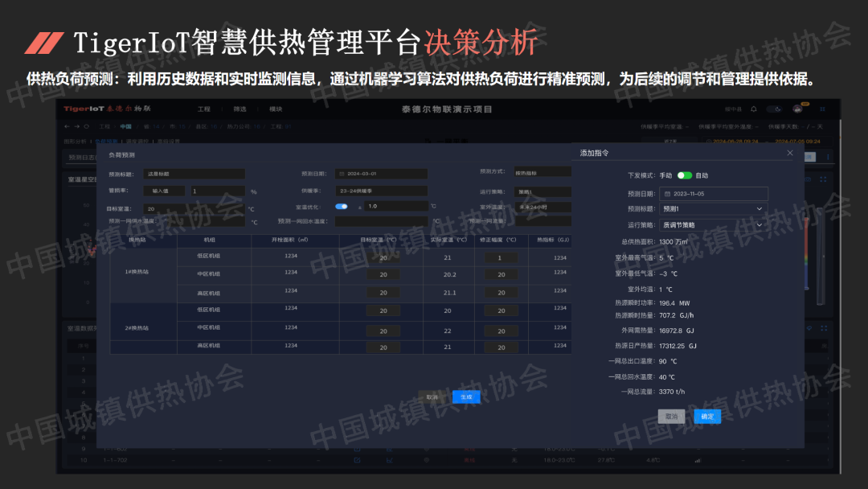868x489 pixels.
Task: Select the 模块 menu in top navigation
Action: [x=276, y=109]
